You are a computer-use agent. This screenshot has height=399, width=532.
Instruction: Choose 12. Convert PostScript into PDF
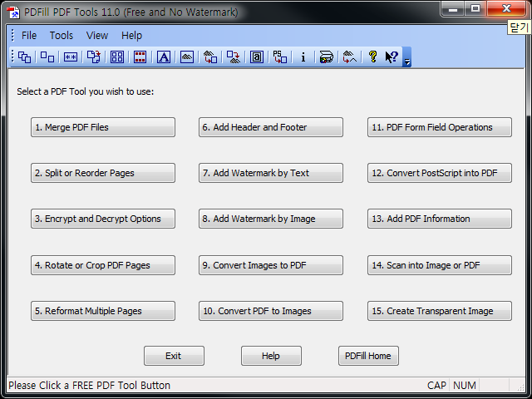440,173
